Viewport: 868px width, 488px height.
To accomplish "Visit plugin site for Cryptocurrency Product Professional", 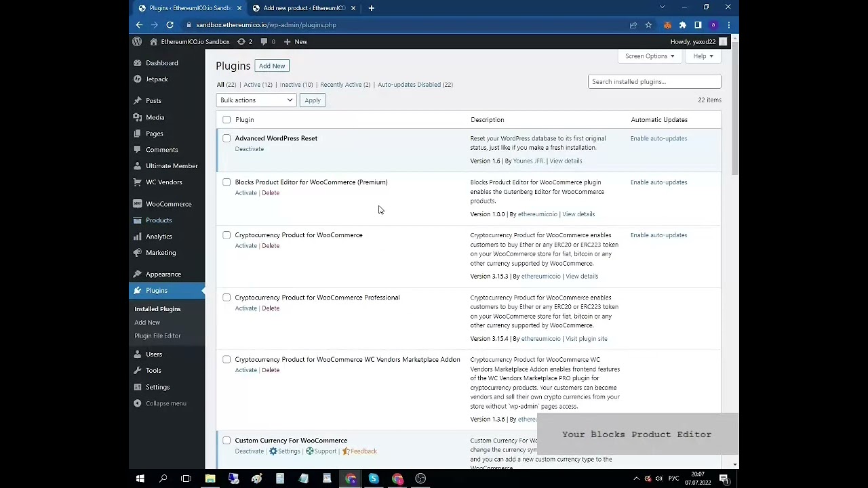I will 587,339.
